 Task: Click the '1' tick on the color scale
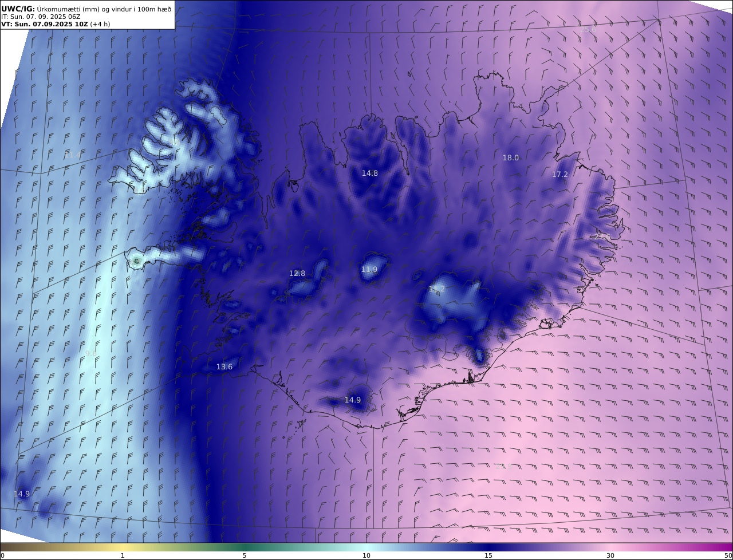[x=123, y=555]
